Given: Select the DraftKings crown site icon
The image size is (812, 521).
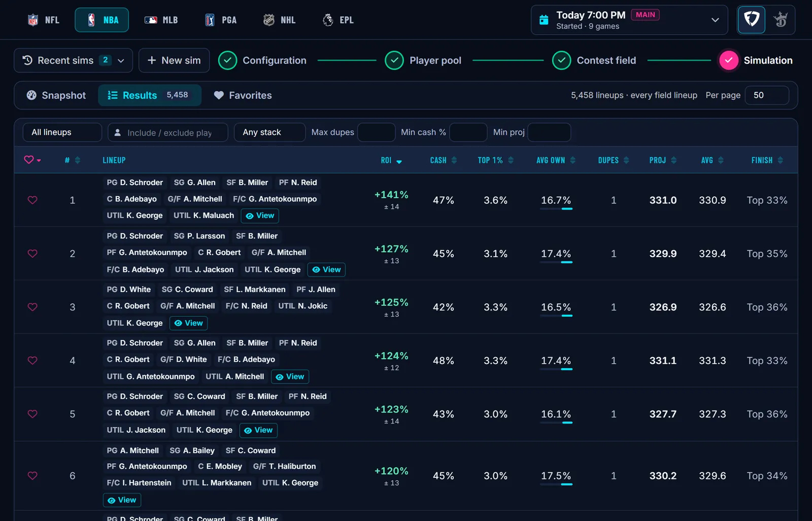Looking at the screenshot, I should click(x=781, y=20).
